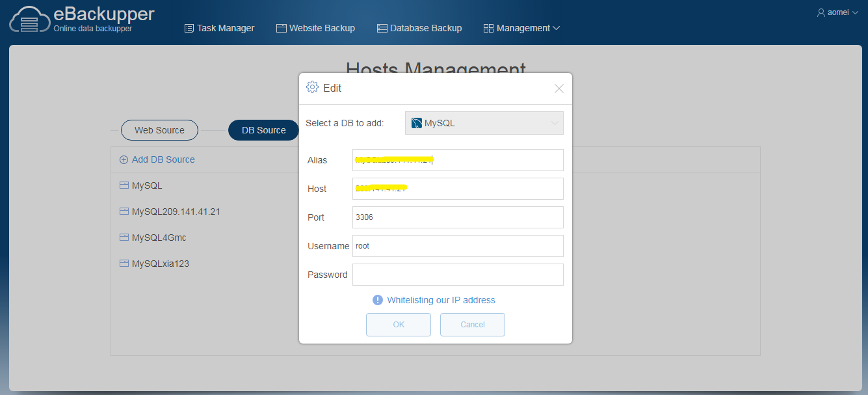Select the MySQL209.141.41.21 source entry
Screen dimensions: 868x395
176,211
